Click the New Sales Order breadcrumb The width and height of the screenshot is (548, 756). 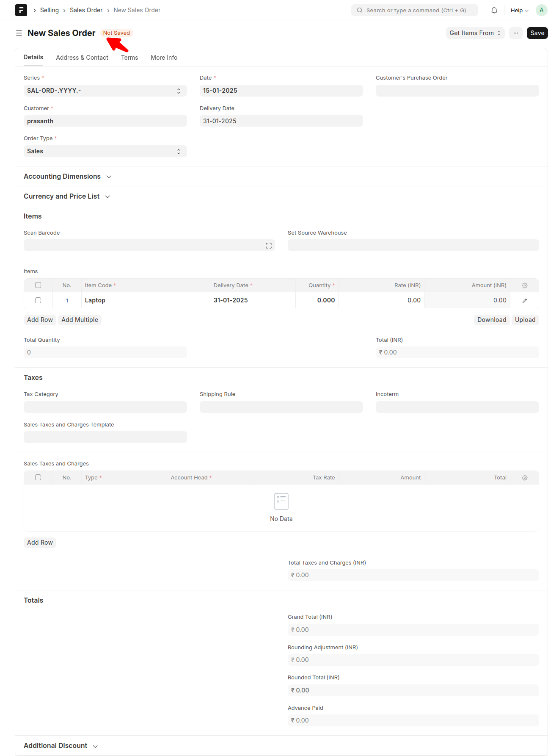pyautogui.click(x=137, y=10)
